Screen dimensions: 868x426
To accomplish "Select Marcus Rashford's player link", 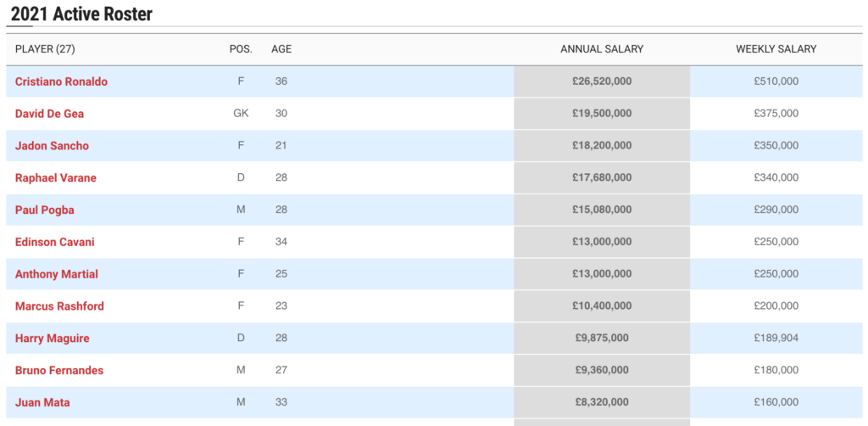I will click(59, 306).
